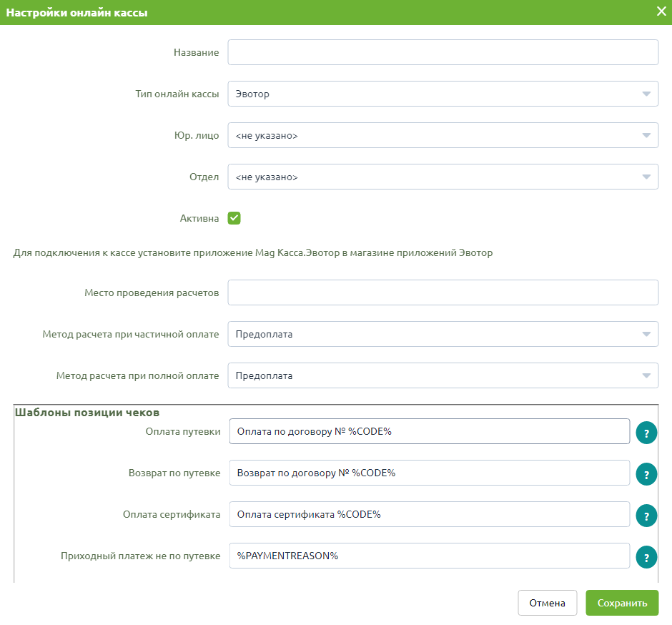Expand the Юр. лицо dropdown

coord(443,135)
